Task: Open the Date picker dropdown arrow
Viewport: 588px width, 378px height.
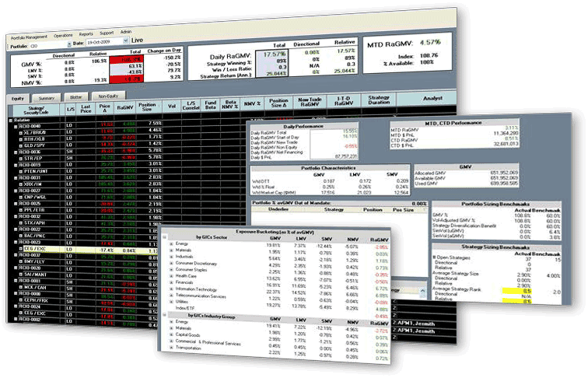Action: [x=126, y=41]
